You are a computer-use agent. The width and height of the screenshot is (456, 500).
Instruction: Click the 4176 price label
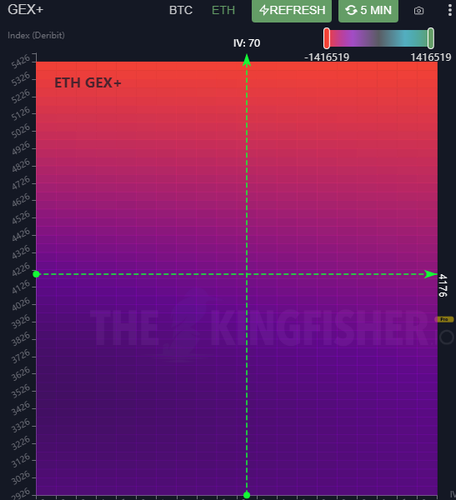tap(443, 285)
